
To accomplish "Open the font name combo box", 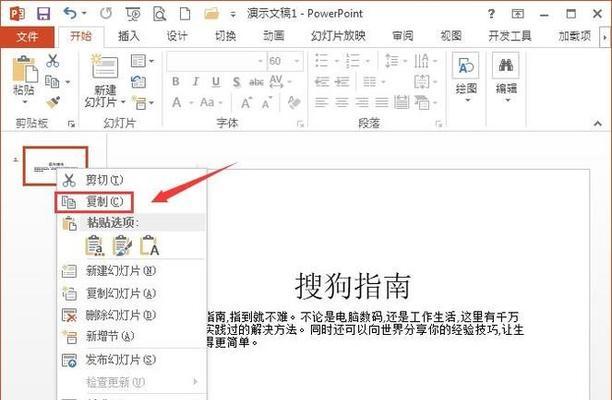I will coord(217,61).
